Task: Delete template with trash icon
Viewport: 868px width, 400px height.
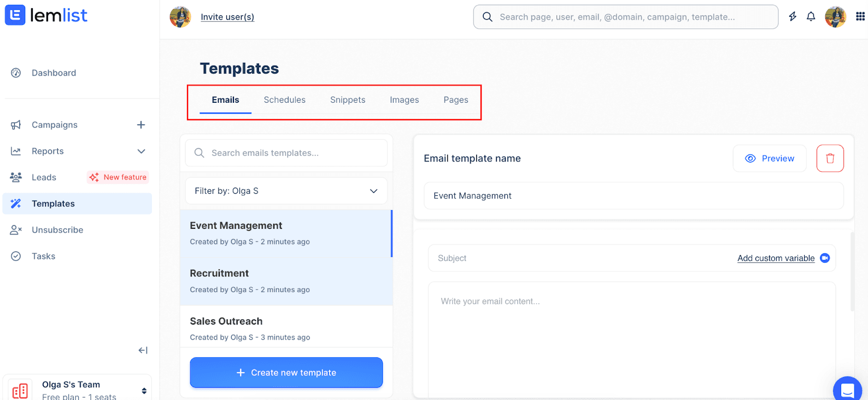Action: [x=830, y=158]
